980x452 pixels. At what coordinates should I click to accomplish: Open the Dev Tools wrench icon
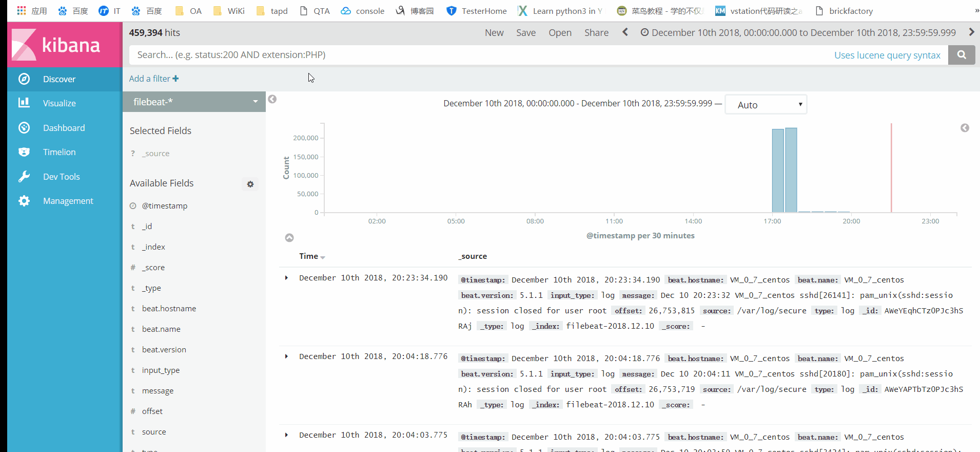pyautogui.click(x=24, y=177)
